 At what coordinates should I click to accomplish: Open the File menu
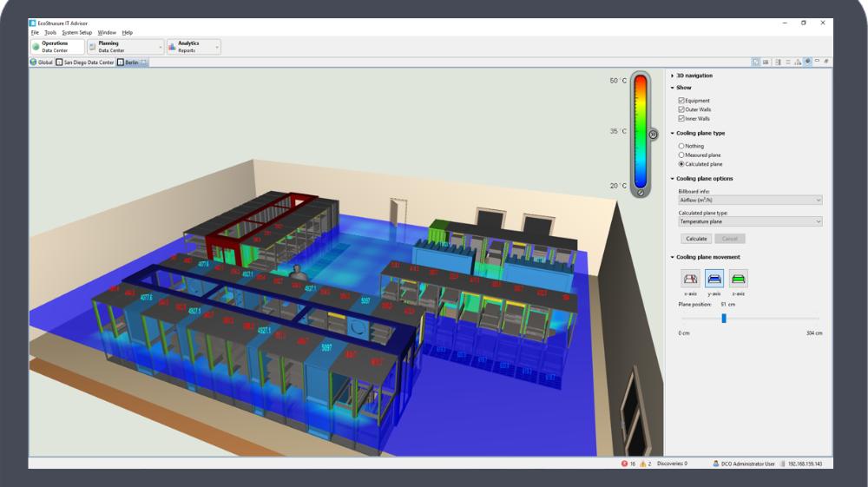click(x=35, y=33)
